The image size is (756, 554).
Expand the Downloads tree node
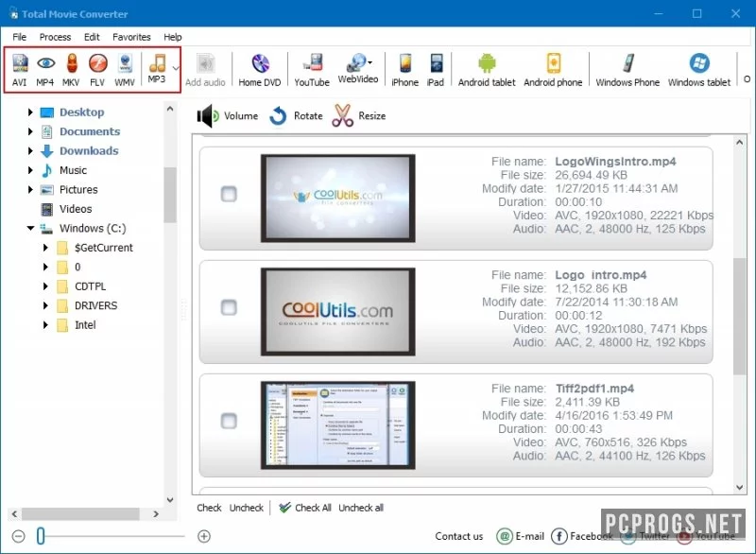tap(30, 151)
